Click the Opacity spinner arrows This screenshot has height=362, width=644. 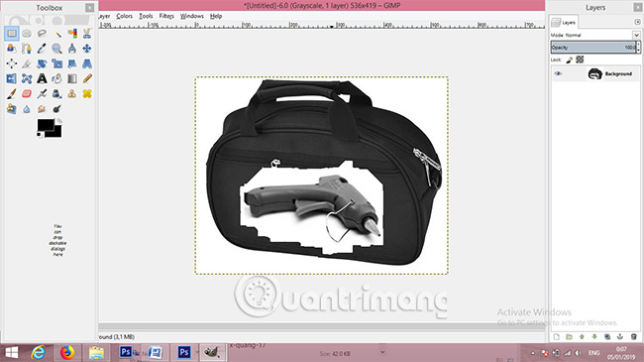pyautogui.click(x=638, y=48)
